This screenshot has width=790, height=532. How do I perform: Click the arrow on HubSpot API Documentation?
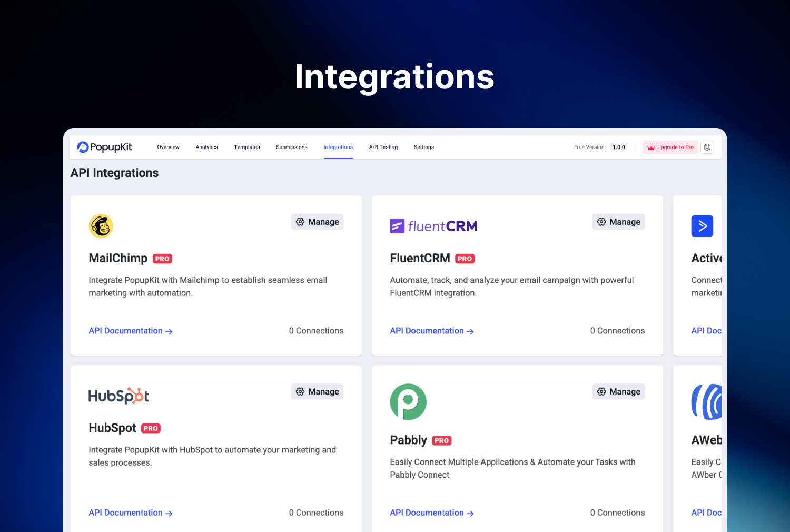(169, 513)
